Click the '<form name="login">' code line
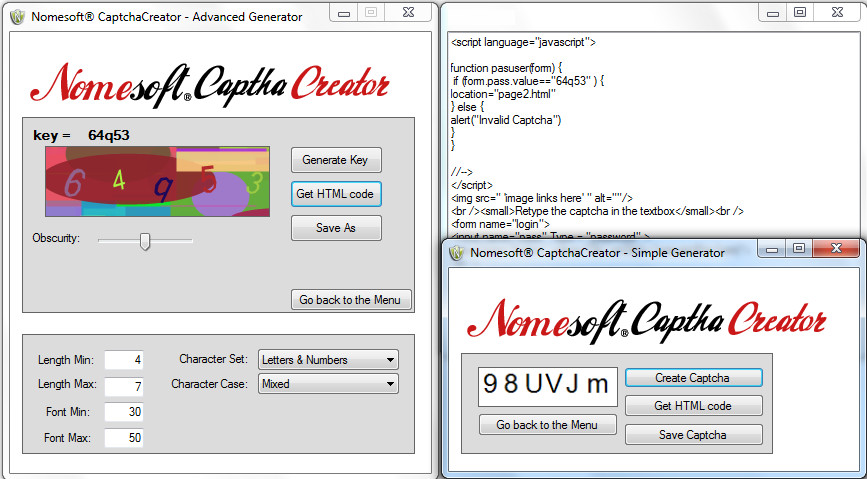867x479 pixels. [500, 224]
